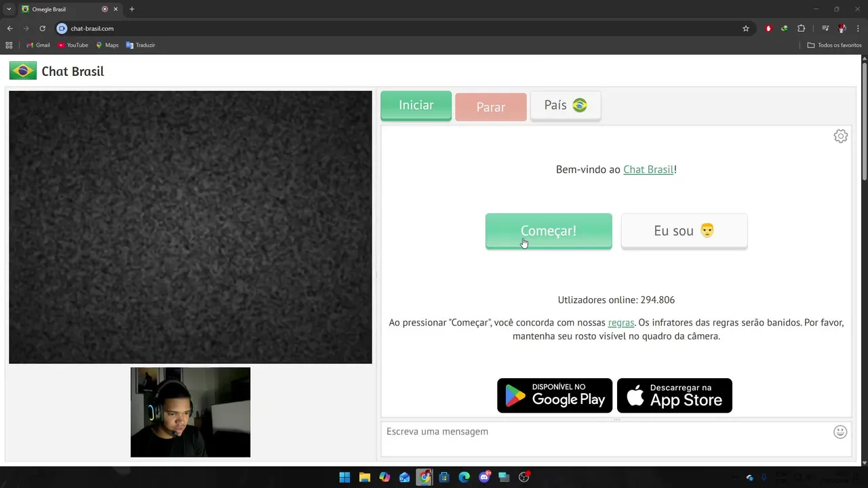
Task: Open Windows Start menu
Action: 344,477
